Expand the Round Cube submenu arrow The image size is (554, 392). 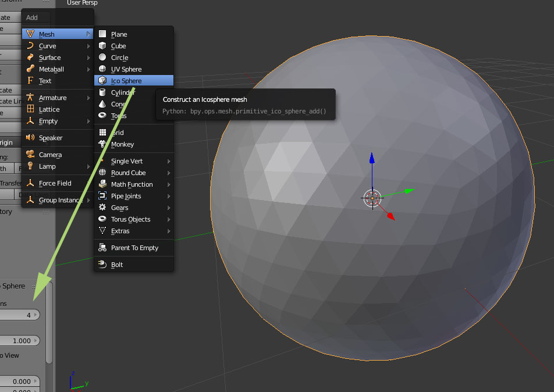pos(169,173)
